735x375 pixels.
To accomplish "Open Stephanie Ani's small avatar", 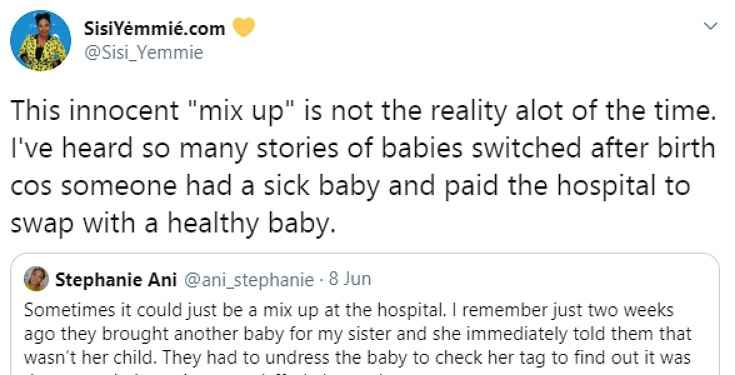I will tap(36, 279).
